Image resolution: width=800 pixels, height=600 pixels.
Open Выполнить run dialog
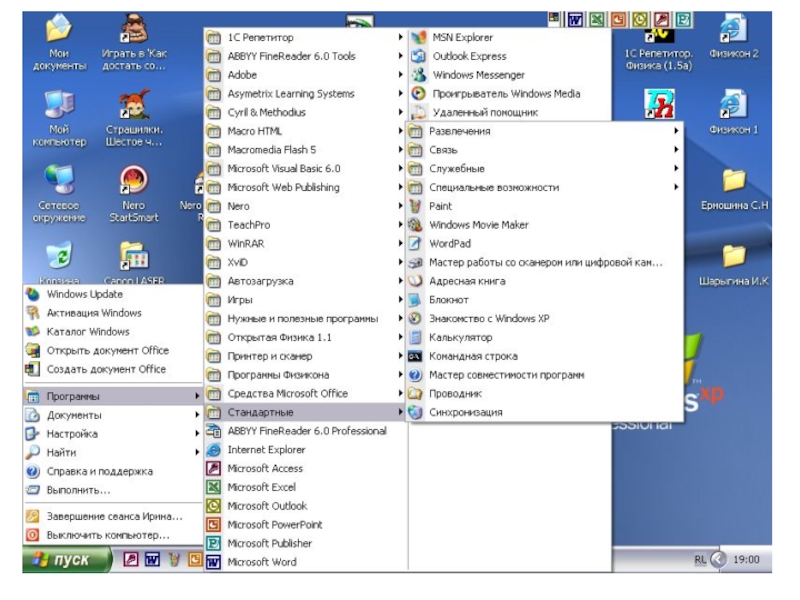pyautogui.click(x=113, y=490)
